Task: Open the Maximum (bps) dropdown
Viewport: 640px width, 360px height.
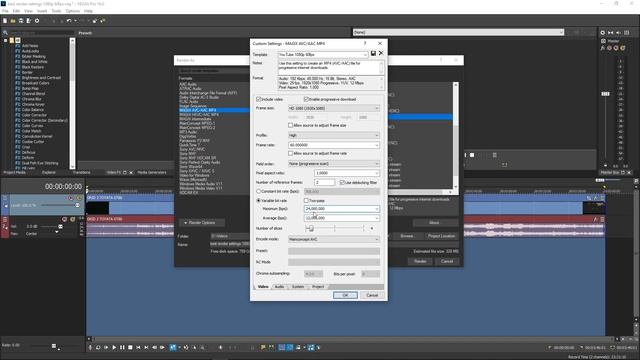Action: click(x=342, y=209)
